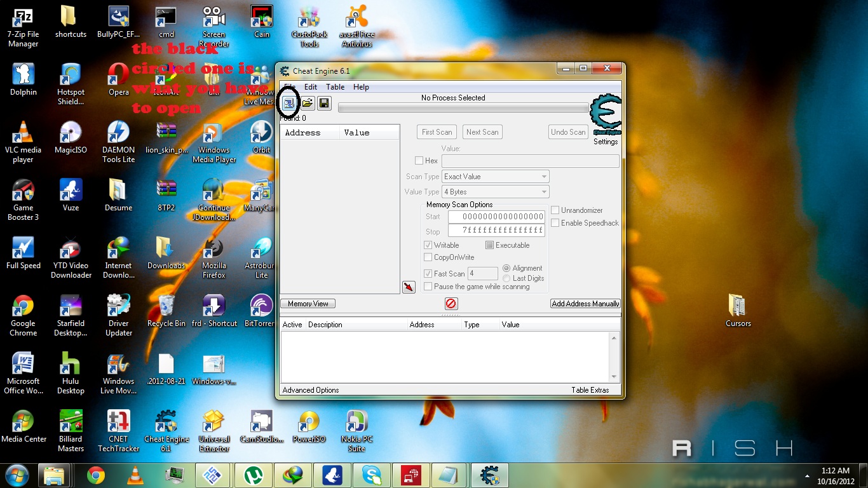Image resolution: width=868 pixels, height=488 pixels.
Task: Click the First Scan button
Action: 437,132
